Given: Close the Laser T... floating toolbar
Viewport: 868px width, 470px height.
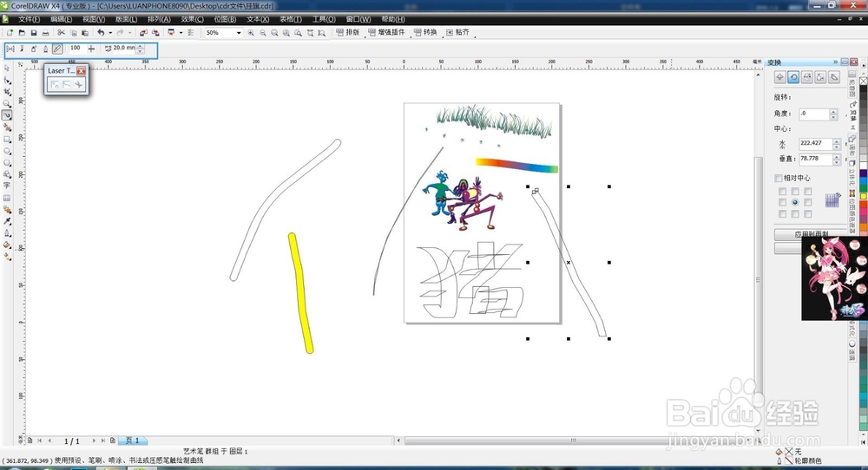Looking at the screenshot, I should coord(82,71).
